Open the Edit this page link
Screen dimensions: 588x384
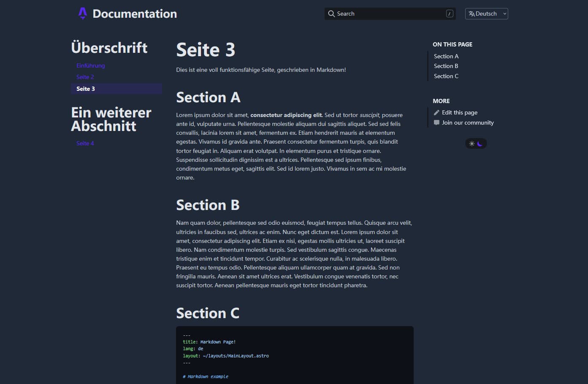tap(460, 112)
